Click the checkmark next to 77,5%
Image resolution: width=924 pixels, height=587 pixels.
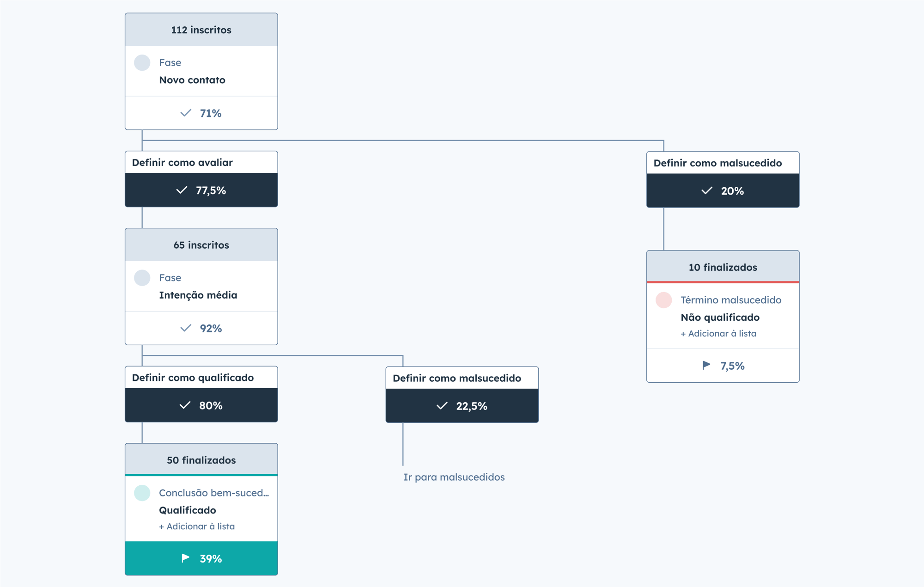(x=182, y=190)
